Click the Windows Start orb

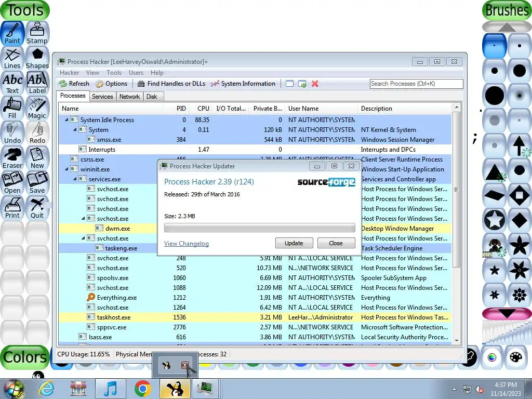pyautogui.click(x=13, y=389)
